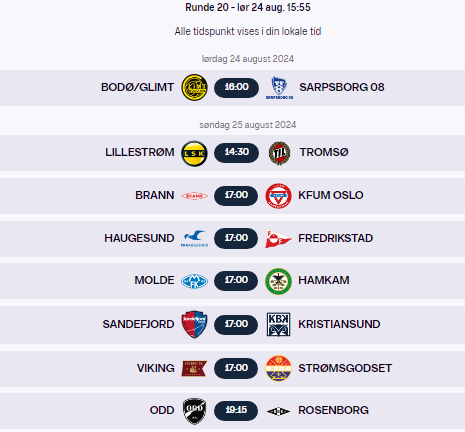Open the Lillestrøm LSK crest
Viewport: 465px width, 432px height.
[194, 153]
